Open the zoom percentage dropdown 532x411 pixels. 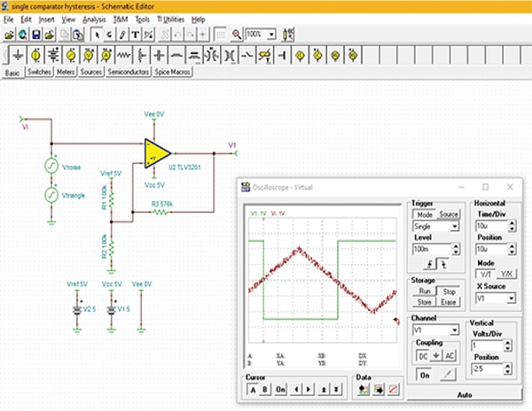point(272,35)
